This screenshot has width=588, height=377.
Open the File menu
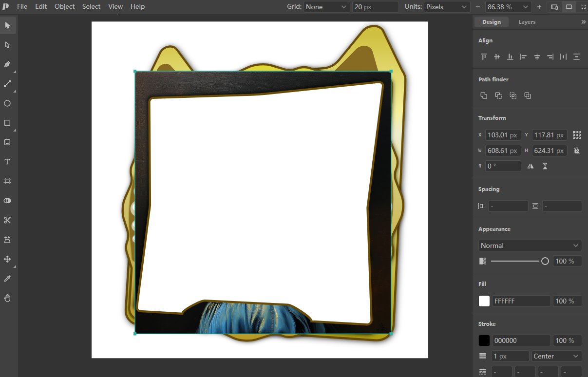click(22, 7)
